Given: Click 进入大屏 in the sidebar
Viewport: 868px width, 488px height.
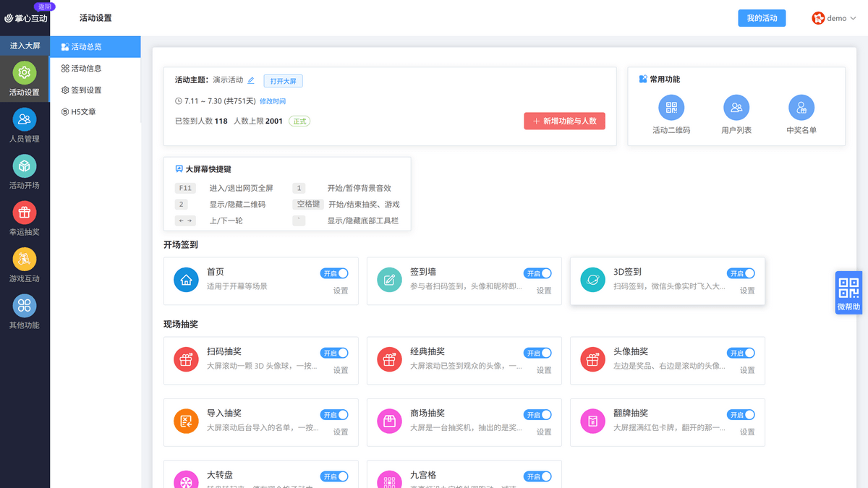Looking at the screenshot, I should (x=25, y=46).
